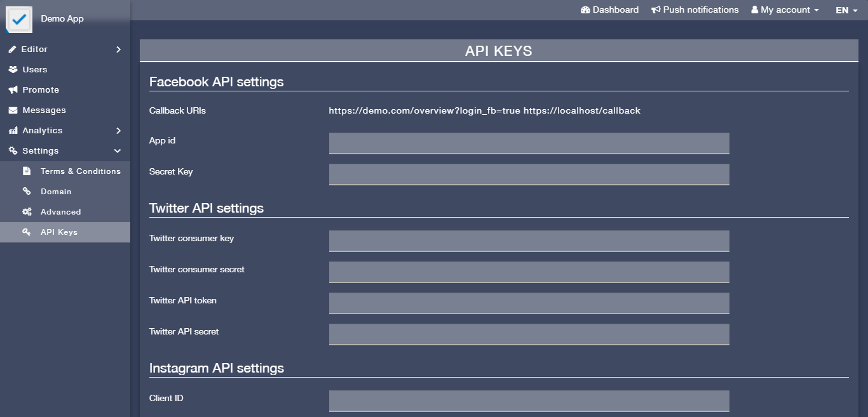This screenshot has width=868, height=417.
Task: Focus the Twitter API secret field
Action: click(529, 334)
